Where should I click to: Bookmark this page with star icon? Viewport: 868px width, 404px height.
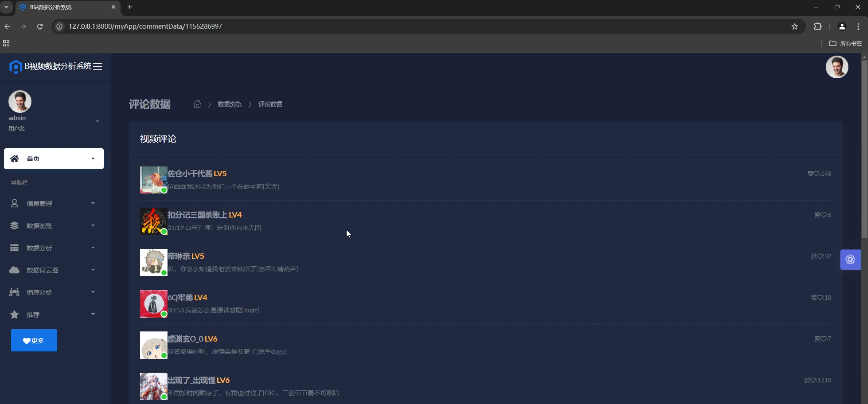pos(794,26)
